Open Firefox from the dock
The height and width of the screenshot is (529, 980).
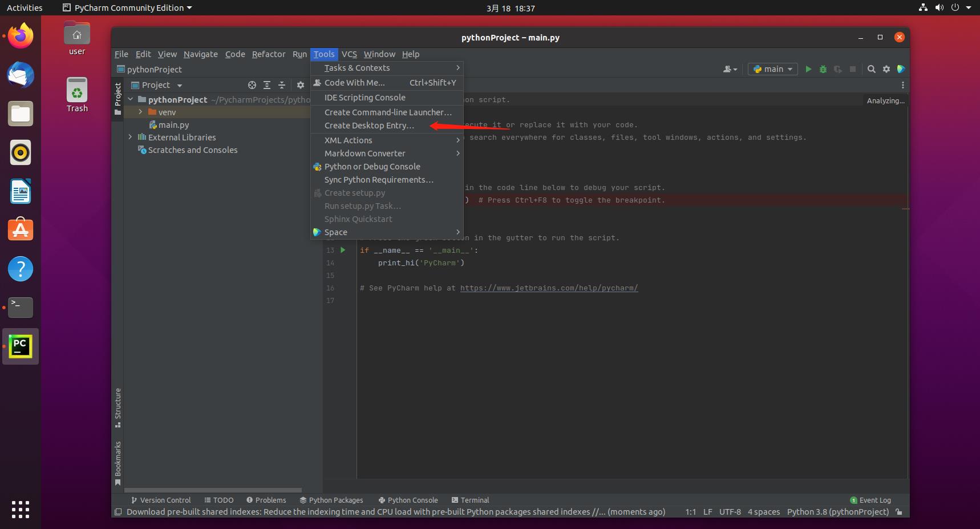click(x=21, y=36)
